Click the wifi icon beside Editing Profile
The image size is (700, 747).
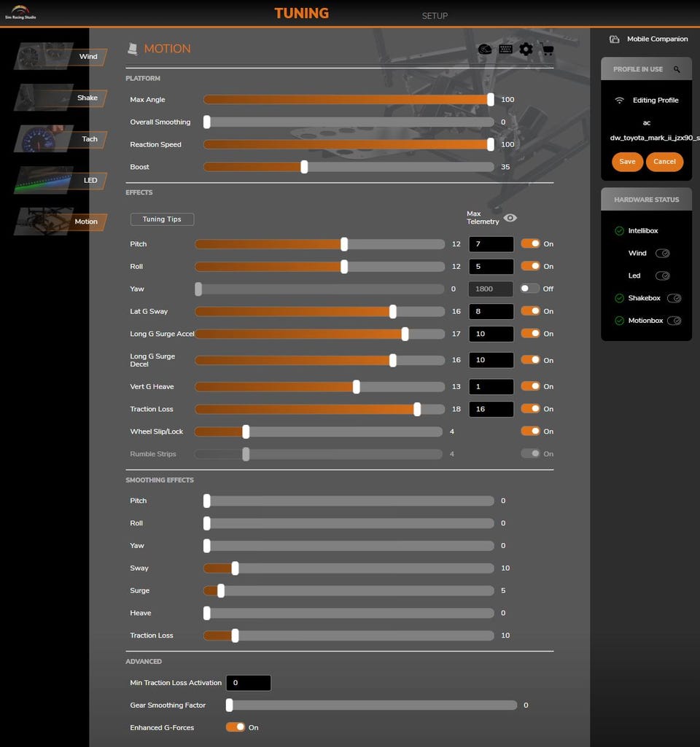click(x=620, y=101)
